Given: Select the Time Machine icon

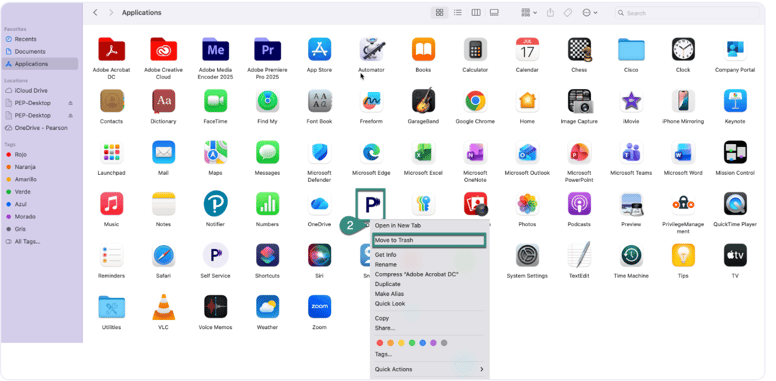Looking at the screenshot, I should tap(631, 255).
